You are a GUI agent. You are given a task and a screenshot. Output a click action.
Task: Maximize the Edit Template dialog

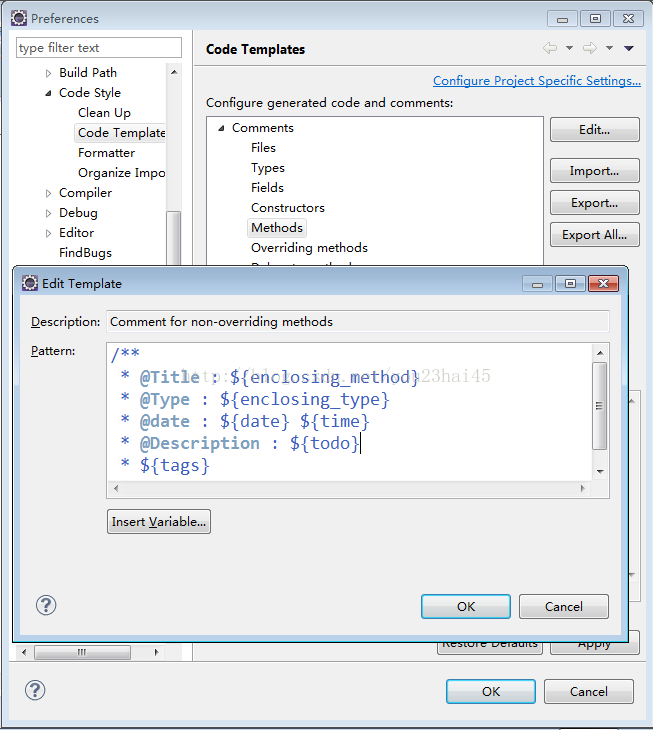pyautogui.click(x=570, y=284)
